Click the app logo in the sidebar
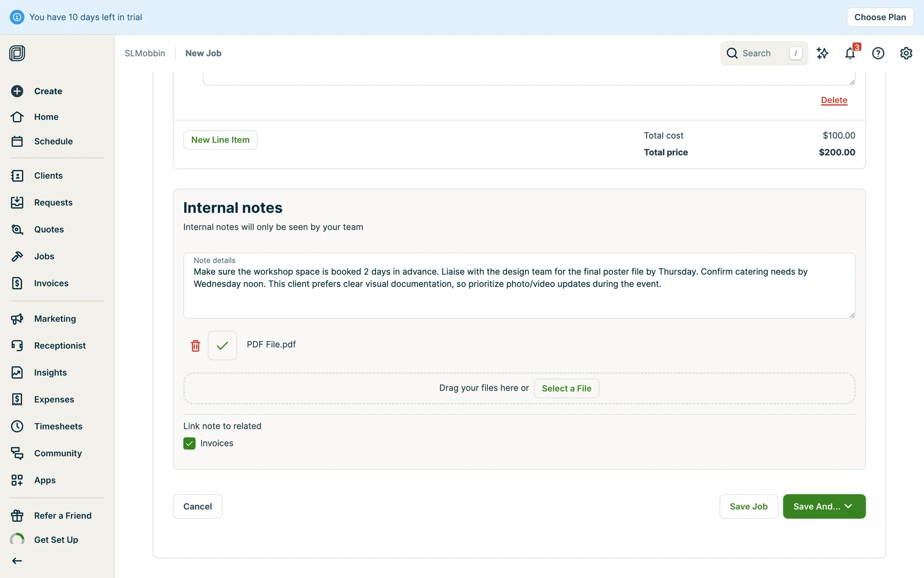Screen dimensions: 924x578 17,53
